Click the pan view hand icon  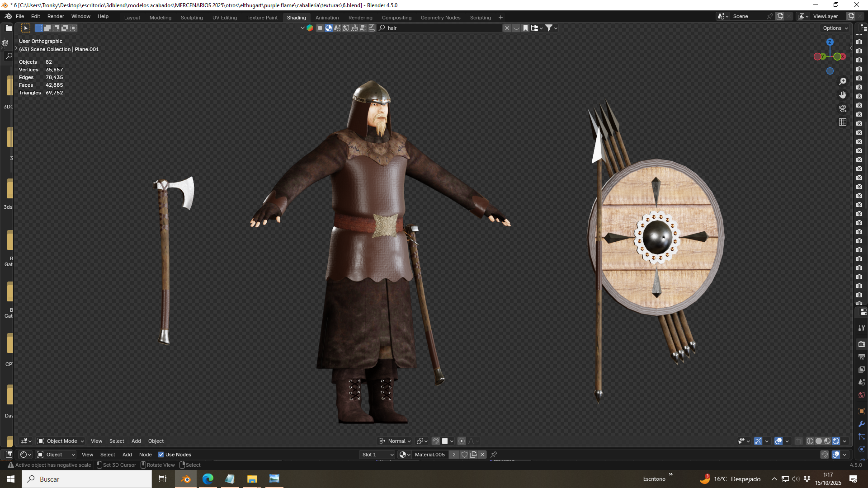click(x=843, y=95)
